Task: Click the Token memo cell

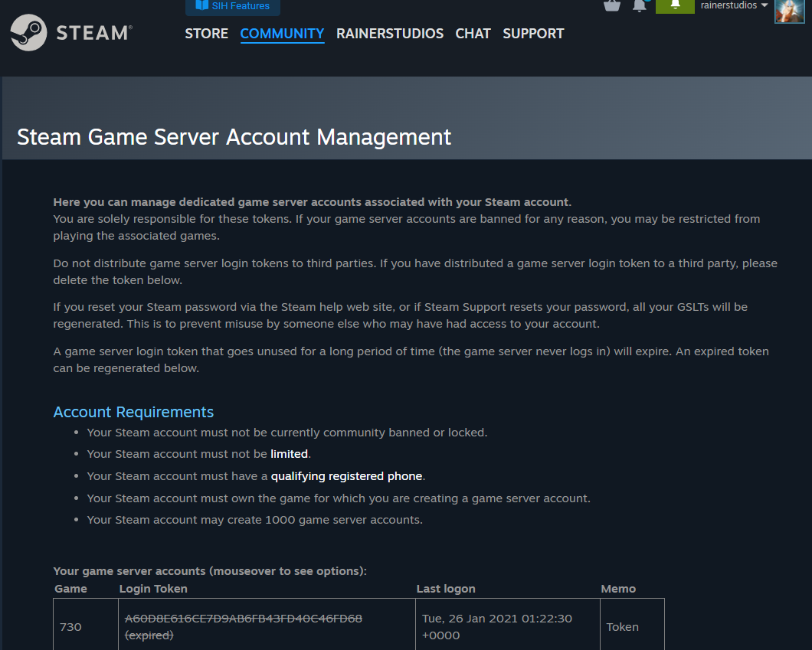Action: [622, 627]
